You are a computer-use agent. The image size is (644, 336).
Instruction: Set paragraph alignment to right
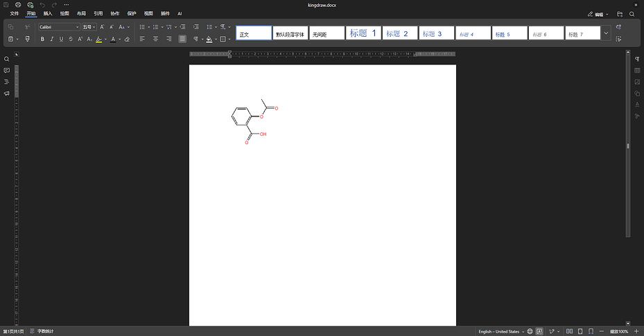[x=169, y=39]
